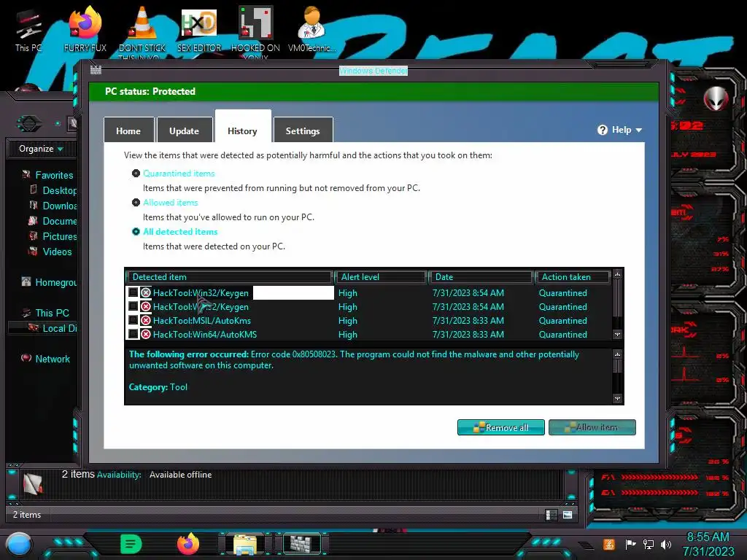
Task: Open the Organize dropdown in Explorer
Action: pos(41,149)
